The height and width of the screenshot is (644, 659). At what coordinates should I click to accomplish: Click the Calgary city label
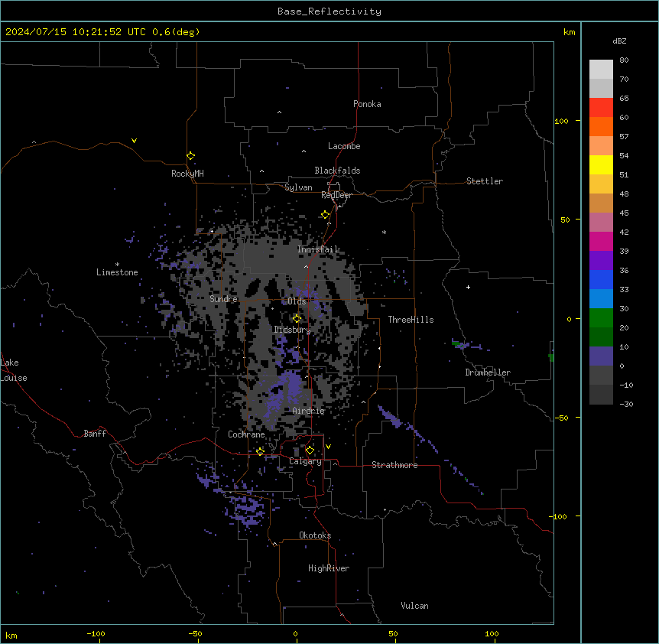305,461
